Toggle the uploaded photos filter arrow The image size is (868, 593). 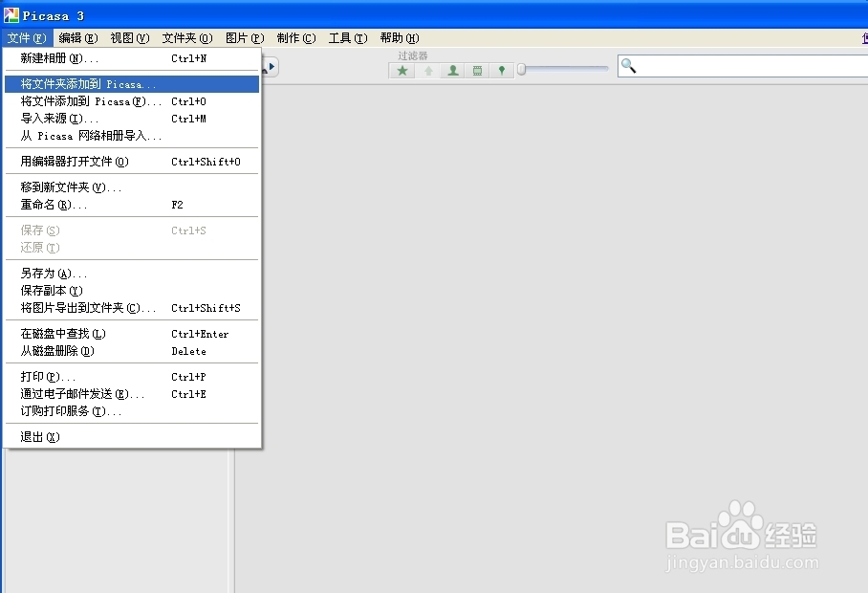pyautogui.click(x=428, y=71)
